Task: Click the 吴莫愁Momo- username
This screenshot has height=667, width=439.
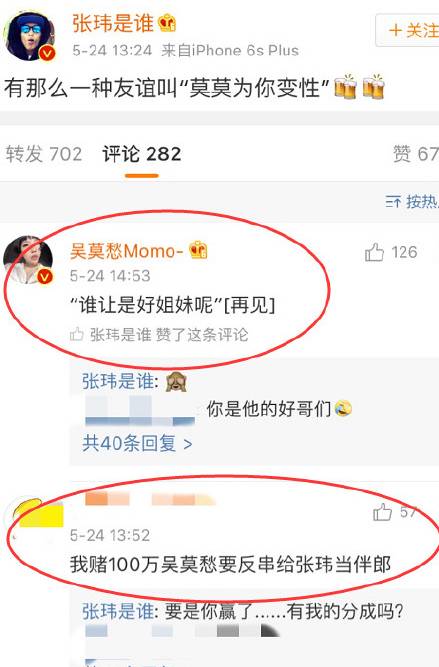Action: (x=126, y=251)
